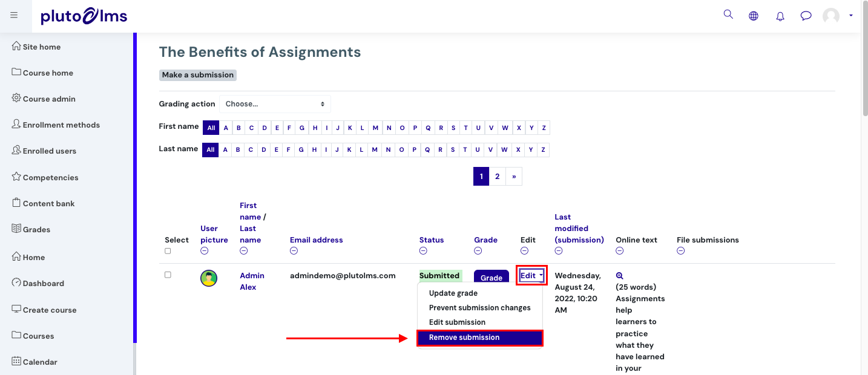Screen dimensions: 868x375
Task: Click the sidebar vertical scrollbar
Action: coord(134,187)
